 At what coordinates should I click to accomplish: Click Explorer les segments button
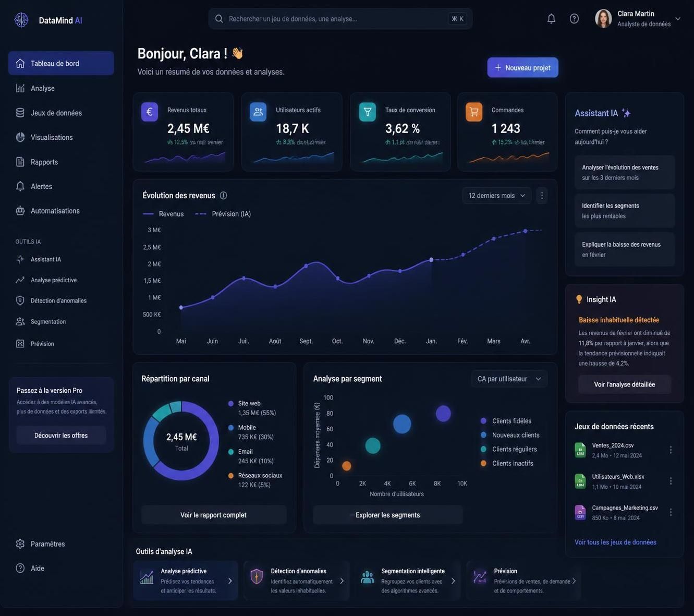[388, 515]
